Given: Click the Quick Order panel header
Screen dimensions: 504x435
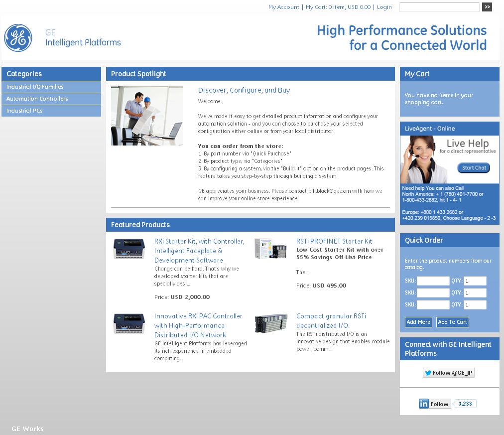Looking at the screenshot, I should 449,240.
